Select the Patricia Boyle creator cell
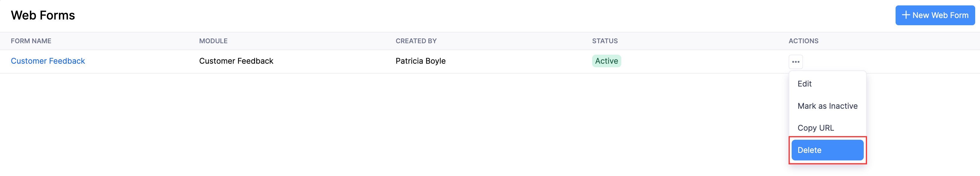Viewport: 980px width, 176px height. (421, 61)
